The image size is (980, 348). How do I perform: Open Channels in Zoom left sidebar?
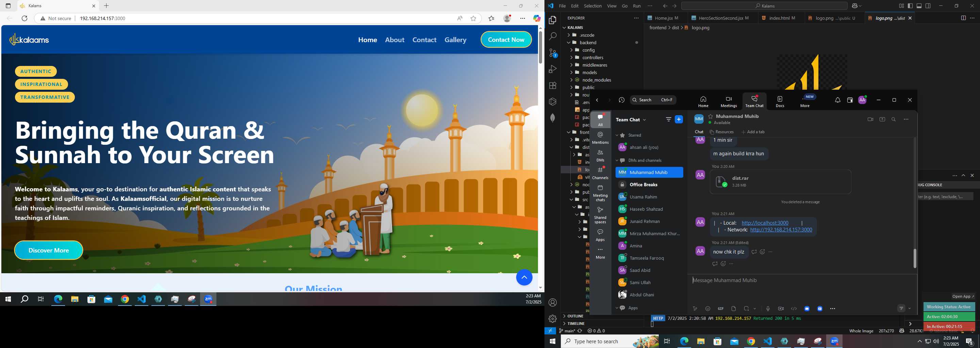click(600, 173)
